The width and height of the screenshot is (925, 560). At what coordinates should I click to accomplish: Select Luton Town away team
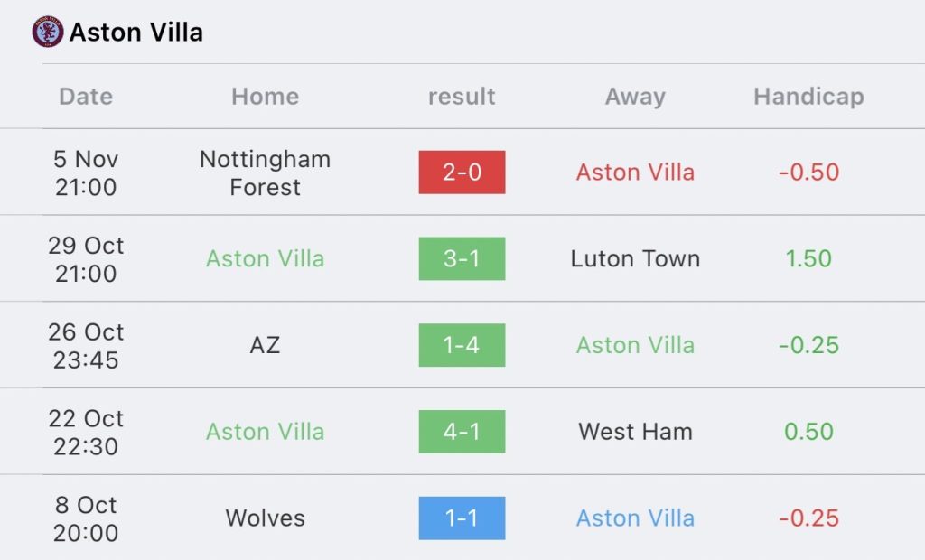tap(635, 258)
